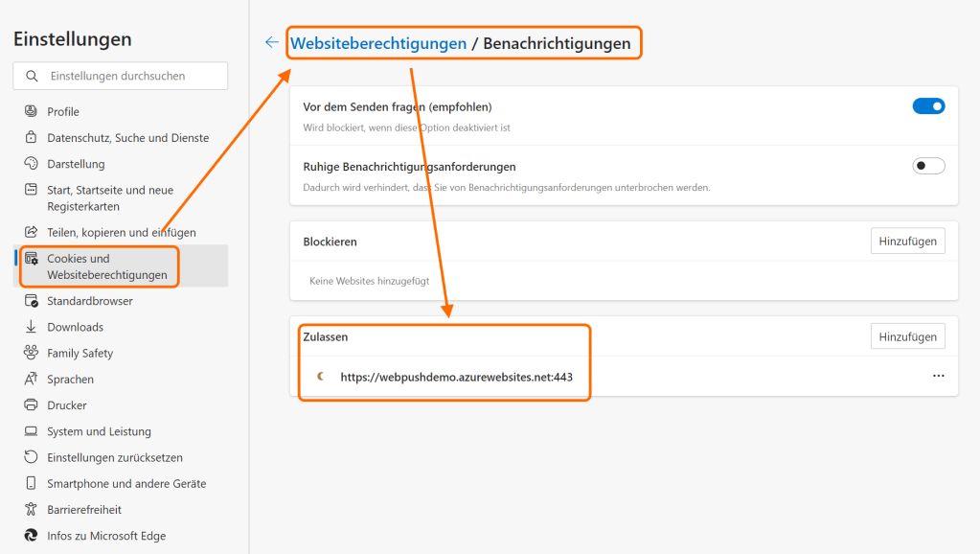The width and height of the screenshot is (980, 554).
Task: Click the Downloads arrow icon
Action: (31, 327)
